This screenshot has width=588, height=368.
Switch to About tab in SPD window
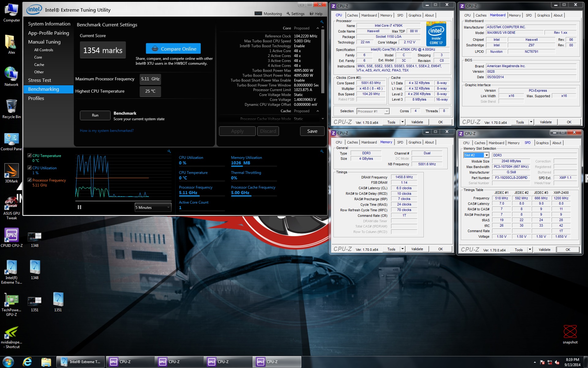(556, 143)
